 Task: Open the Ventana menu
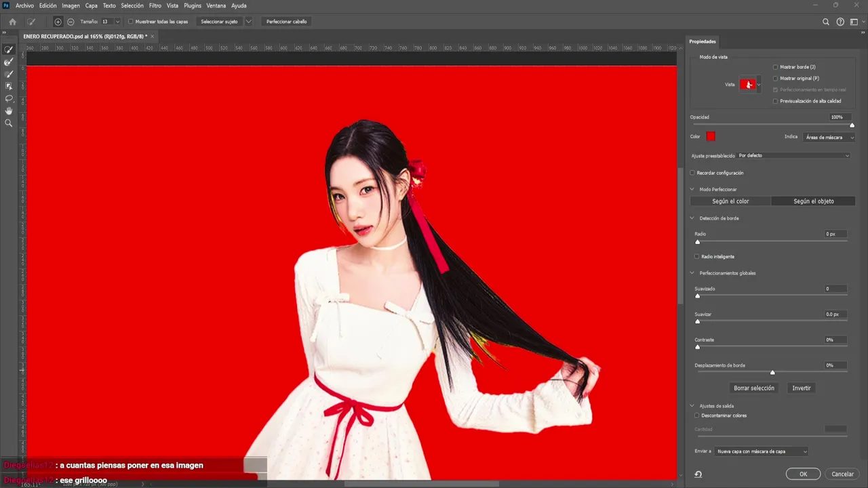click(216, 5)
